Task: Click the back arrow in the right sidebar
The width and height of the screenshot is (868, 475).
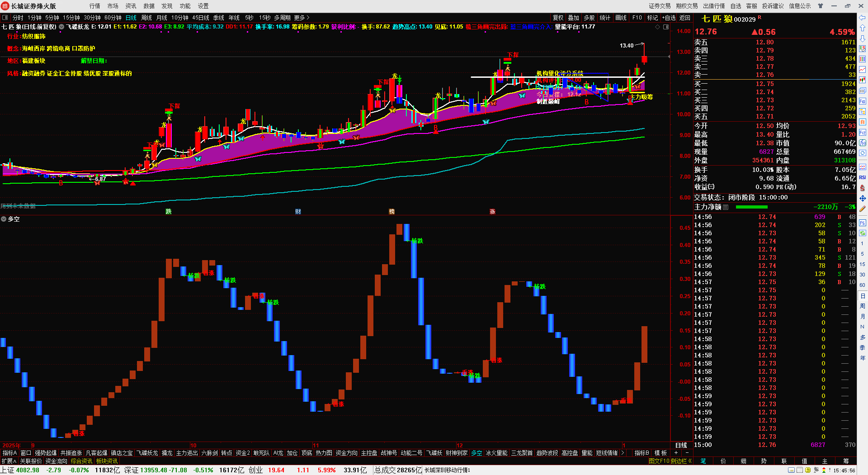Action: 863,18
